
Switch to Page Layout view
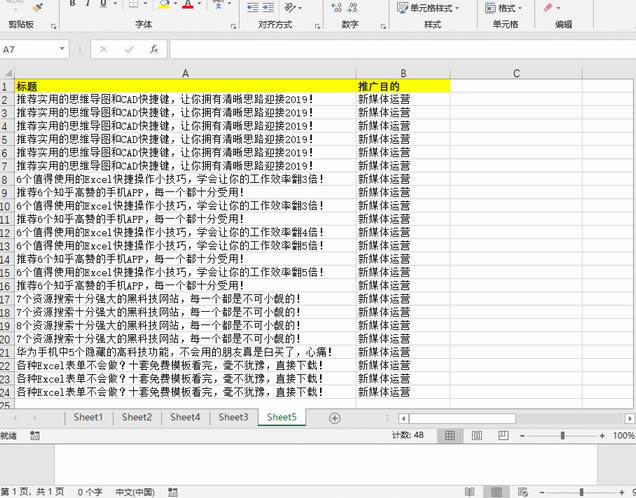[x=474, y=436]
